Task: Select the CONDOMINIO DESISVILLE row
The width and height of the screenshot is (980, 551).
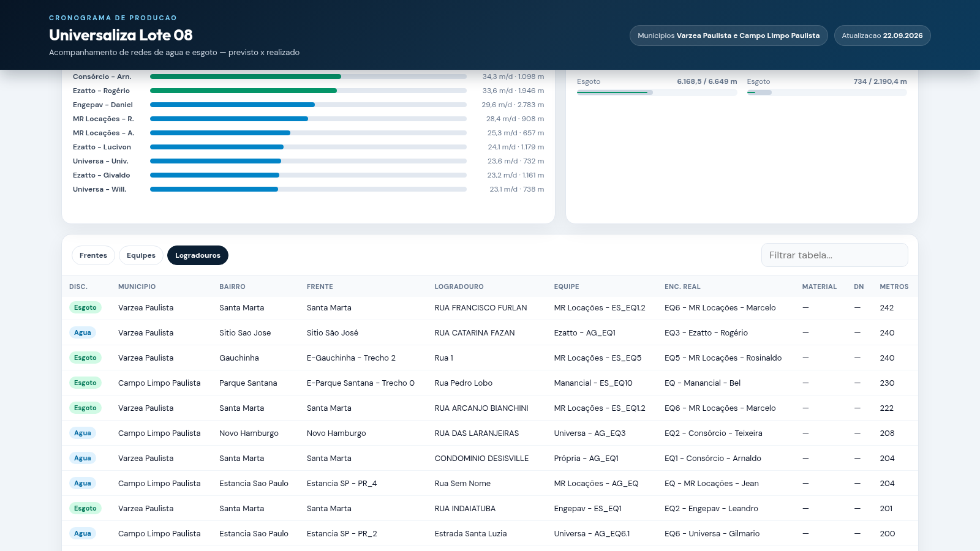Action: [x=490, y=458]
